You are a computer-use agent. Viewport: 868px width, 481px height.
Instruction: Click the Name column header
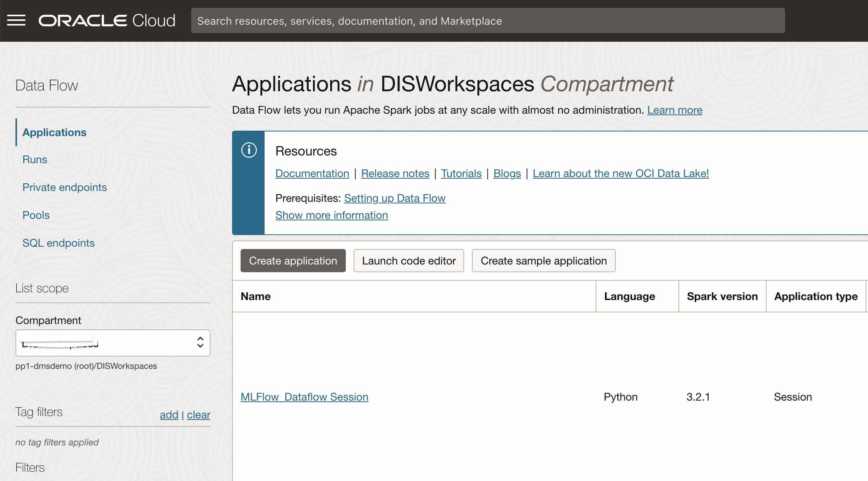coord(255,296)
